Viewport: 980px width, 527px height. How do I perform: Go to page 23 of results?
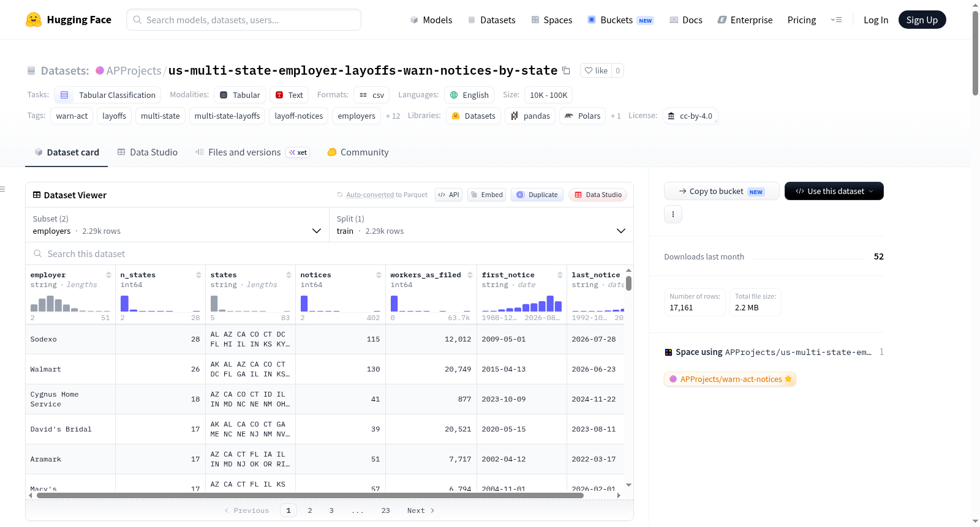tap(386, 510)
